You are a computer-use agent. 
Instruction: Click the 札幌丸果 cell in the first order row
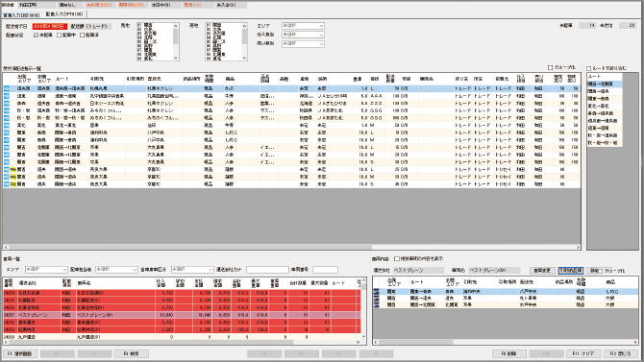point(107,88)
